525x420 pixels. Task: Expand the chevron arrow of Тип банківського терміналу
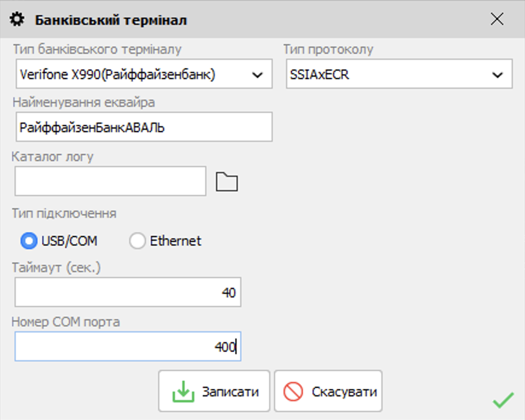[258, 75]
